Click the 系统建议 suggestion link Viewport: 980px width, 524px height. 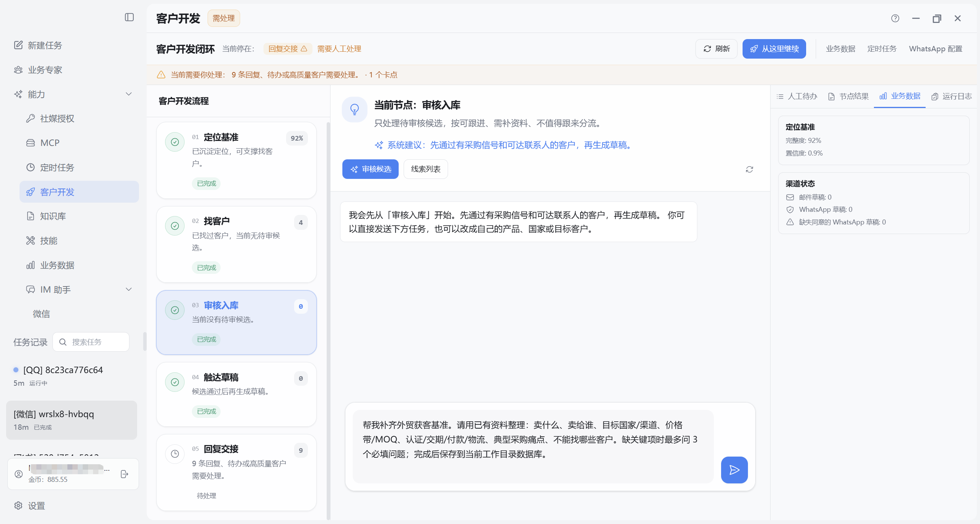(504, 145)
